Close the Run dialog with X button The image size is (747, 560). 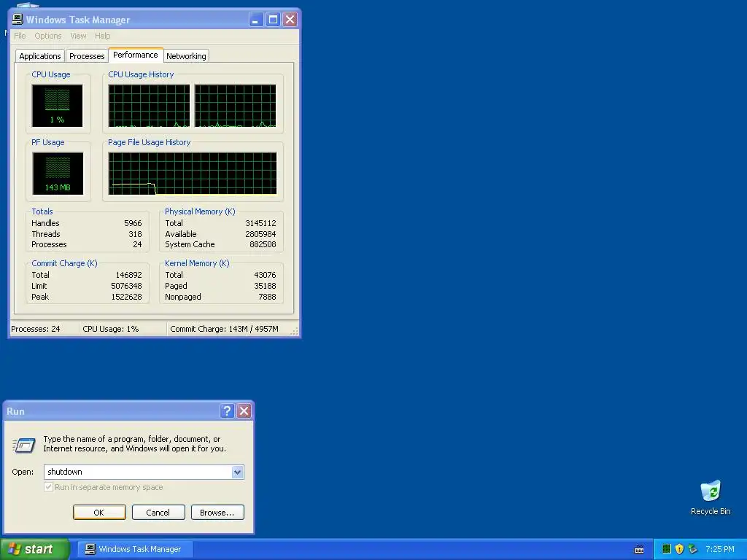(244, 411)
